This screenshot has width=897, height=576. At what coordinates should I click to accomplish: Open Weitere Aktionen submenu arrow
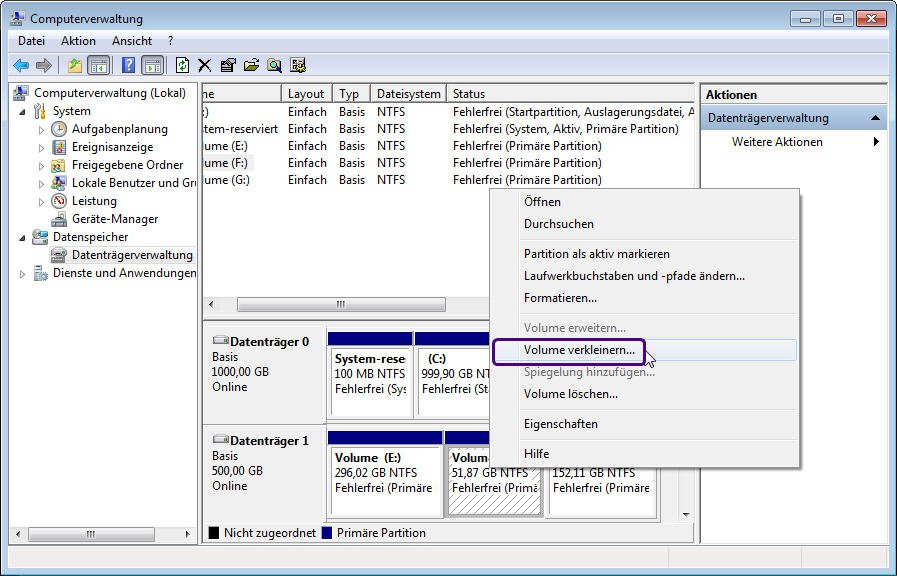tap(876, 142)
